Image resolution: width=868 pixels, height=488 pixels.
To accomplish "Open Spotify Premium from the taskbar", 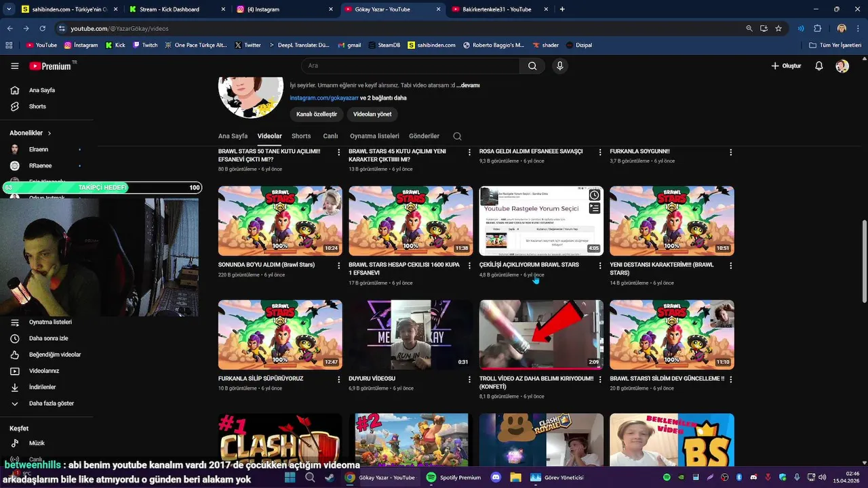I will tap(454, 477).
